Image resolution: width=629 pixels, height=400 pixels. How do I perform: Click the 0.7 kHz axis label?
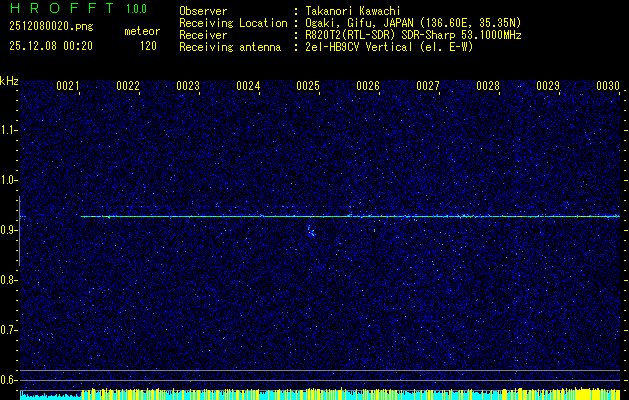pos(7,330)
